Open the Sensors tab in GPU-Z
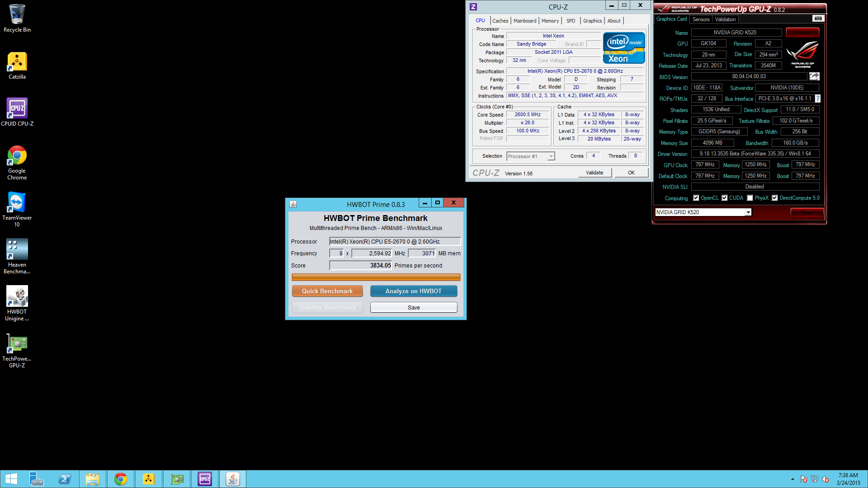Viewport: 868px width, 488px height. point(701,19)
